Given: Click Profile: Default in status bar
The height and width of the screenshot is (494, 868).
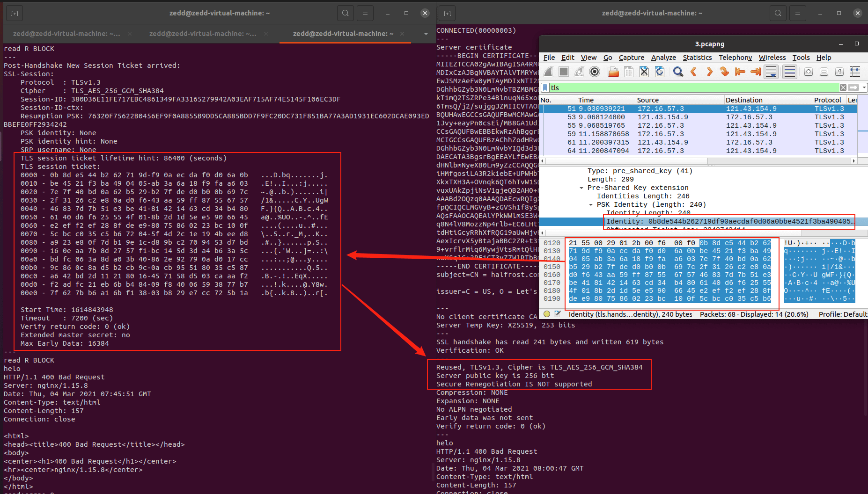Looking at the screenshot, I should (x=842, y=314).
